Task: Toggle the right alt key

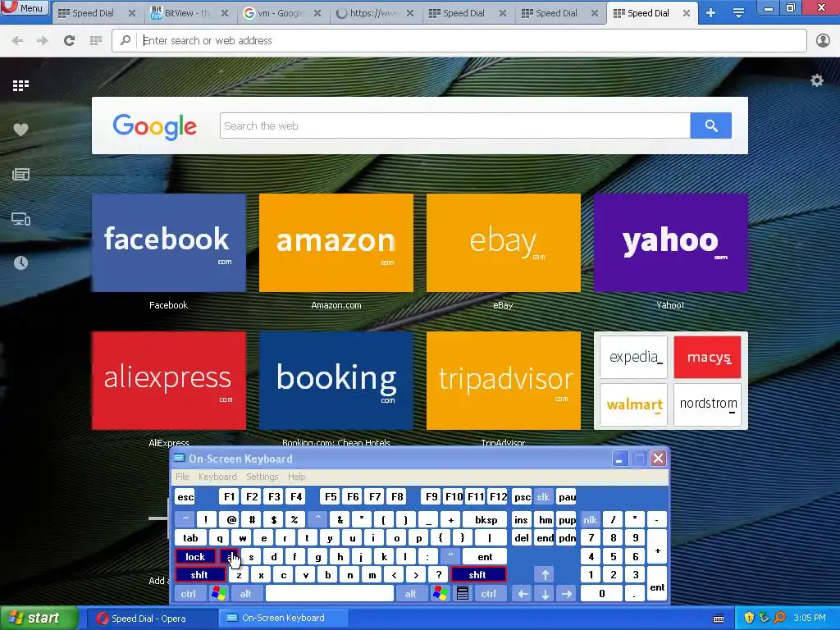Action: 410,594
